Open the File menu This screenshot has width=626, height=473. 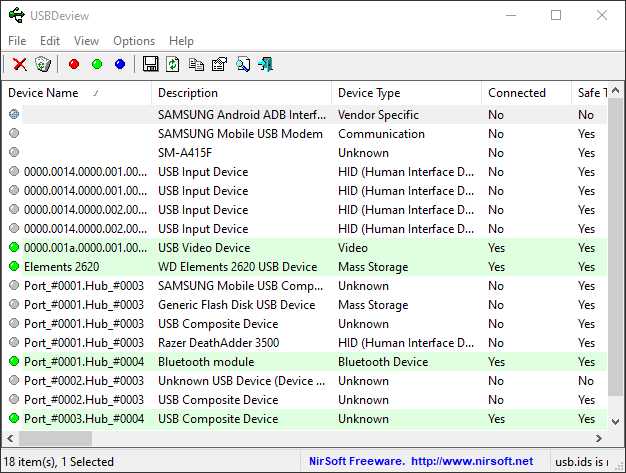(x=17, y=41)
